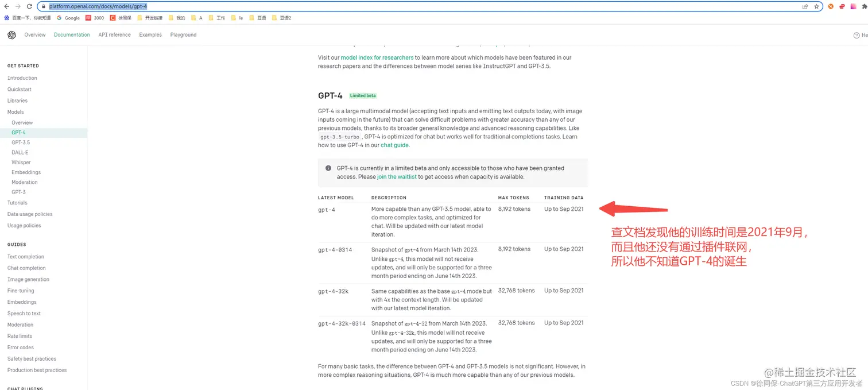
Task: Select Whisper in the sidebar
Action: point(21,163)
